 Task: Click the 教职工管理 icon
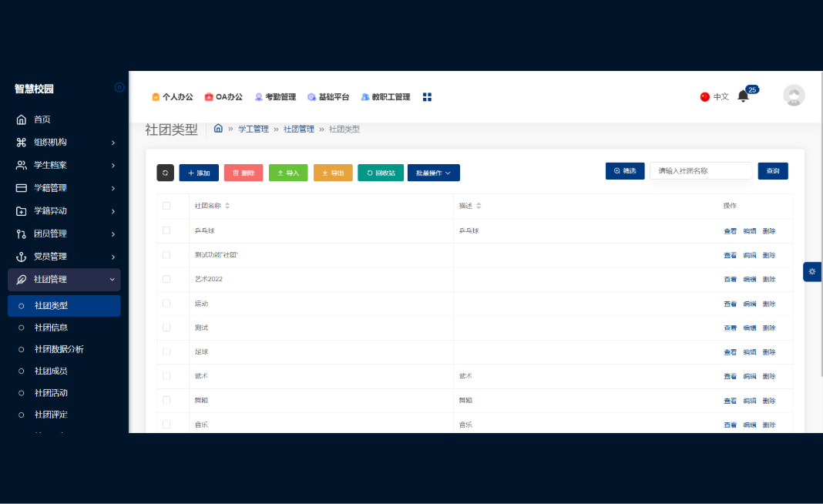[364, 97]
